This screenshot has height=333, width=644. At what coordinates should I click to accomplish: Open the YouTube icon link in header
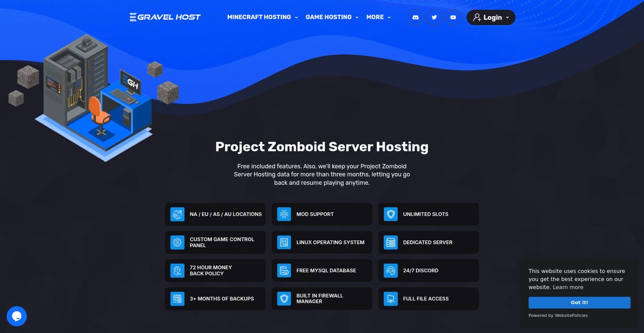pos(453,17)
